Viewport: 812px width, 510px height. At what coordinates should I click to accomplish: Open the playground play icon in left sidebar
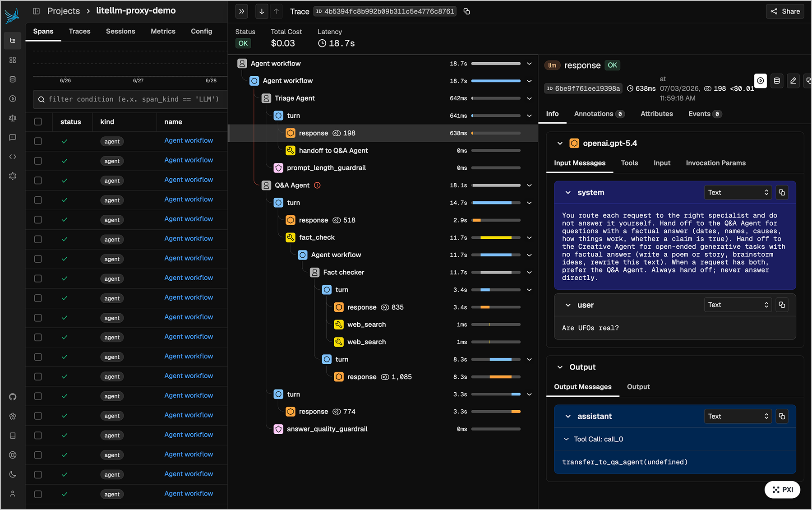click(x=13, y=99)
